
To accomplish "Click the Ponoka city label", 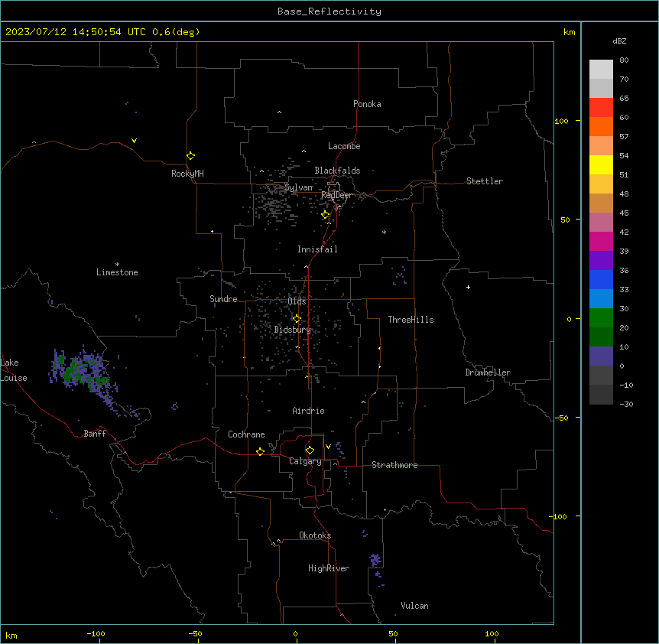I will point(367,104).
